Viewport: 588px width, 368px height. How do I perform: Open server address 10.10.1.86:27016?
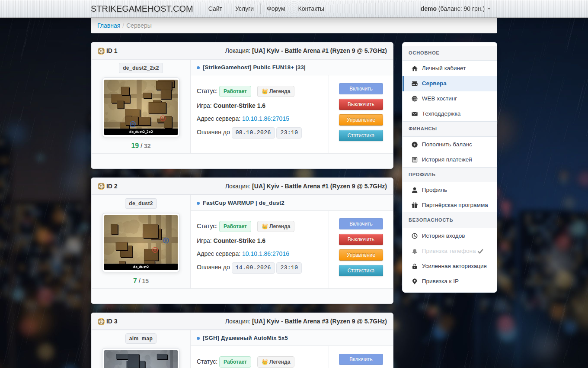266,254
